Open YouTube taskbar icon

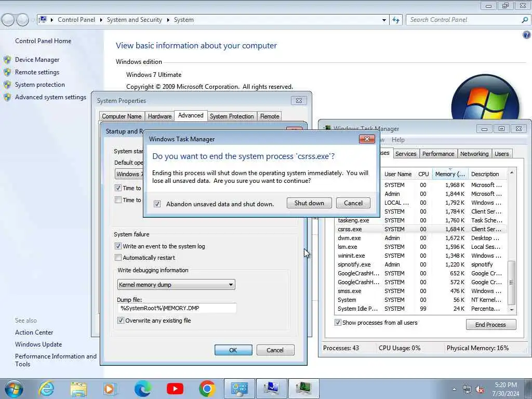175,389
